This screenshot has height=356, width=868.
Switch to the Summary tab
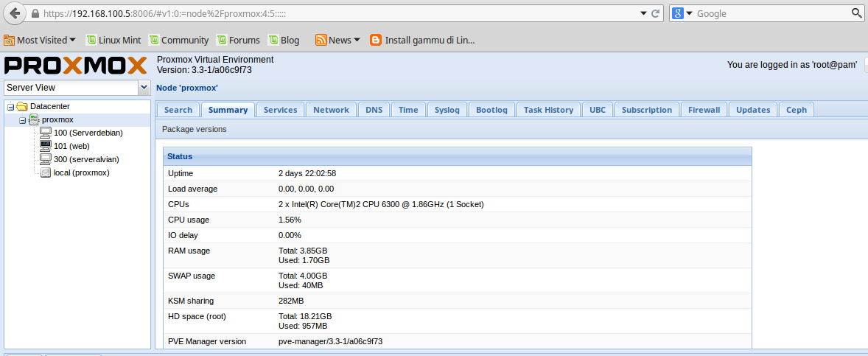[228, 110]
